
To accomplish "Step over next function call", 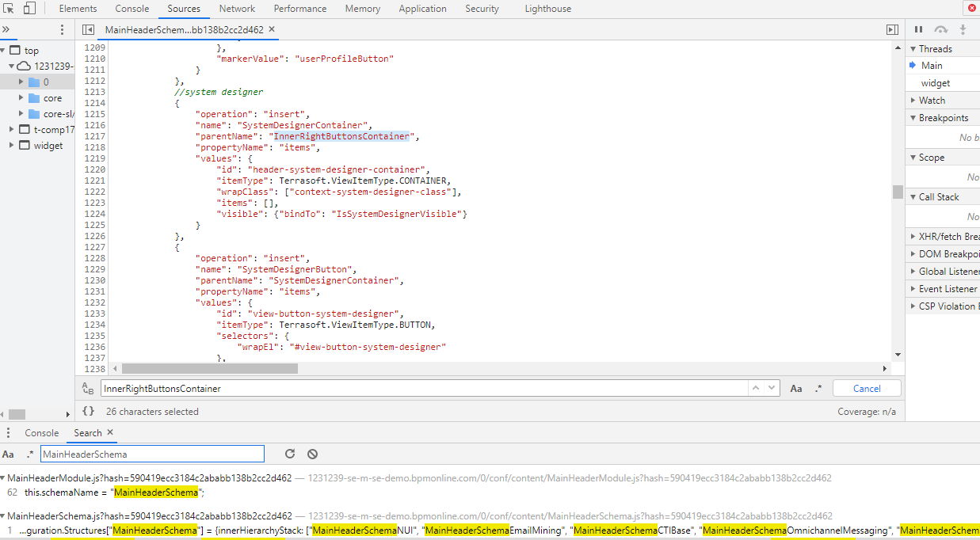I will pyautogui.click(x=941, y=29).
